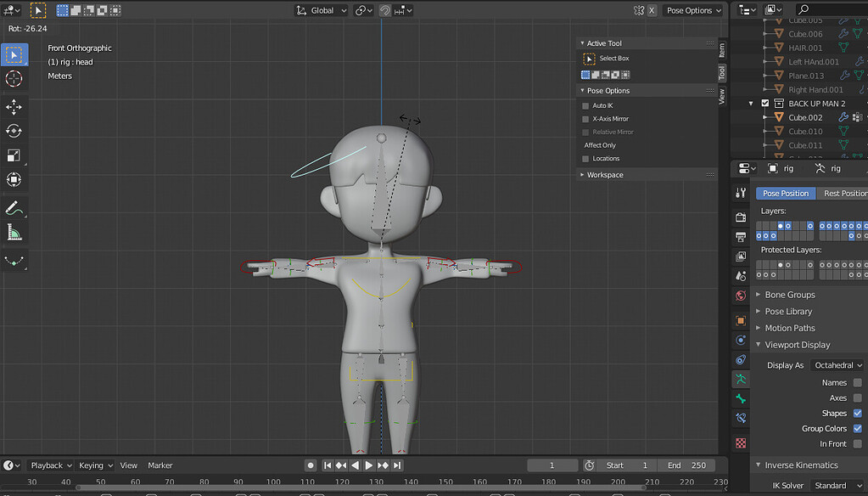
Task: Jump to the start frame of the timeline
Action: (x=328, y=465)
